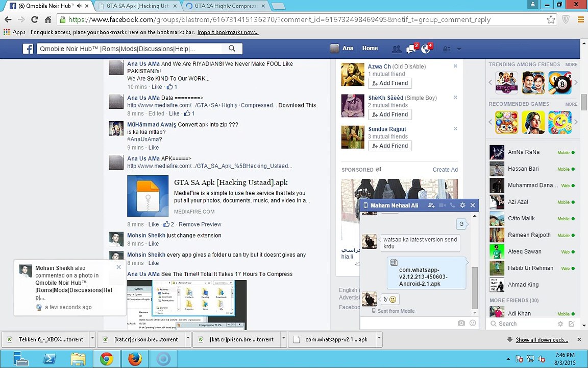Expand whatsapp apk download menu arrow
The width and height of the screenshot is (588, 368).
379,339
